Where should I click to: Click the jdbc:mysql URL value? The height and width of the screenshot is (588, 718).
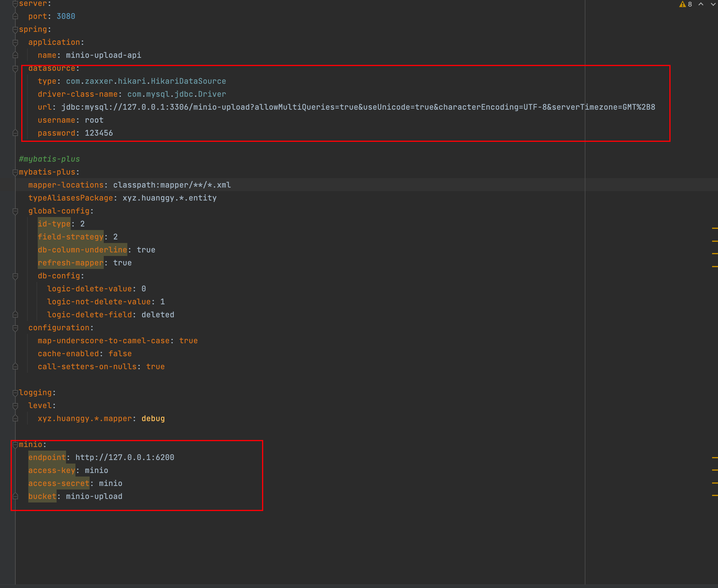point(358,107)
